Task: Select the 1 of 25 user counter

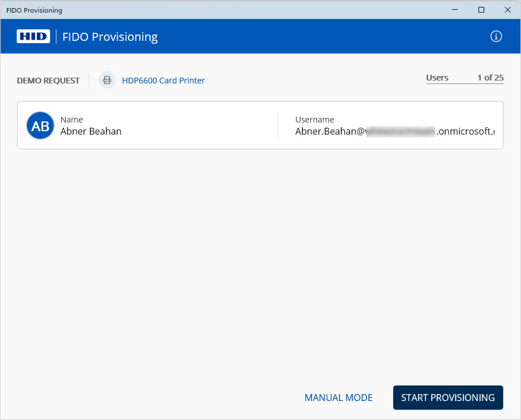Action: click(x=490, y=78)
